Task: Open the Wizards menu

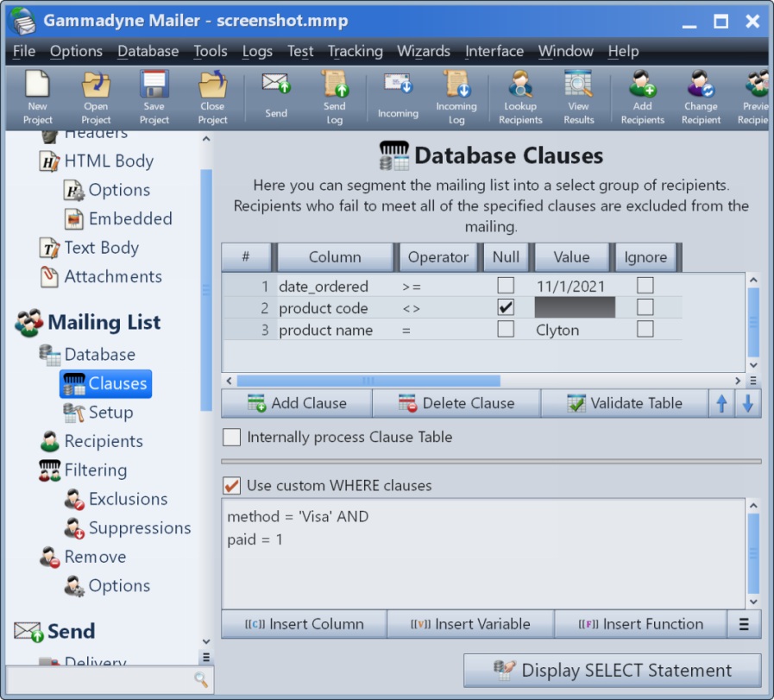Action: point(424,52)
